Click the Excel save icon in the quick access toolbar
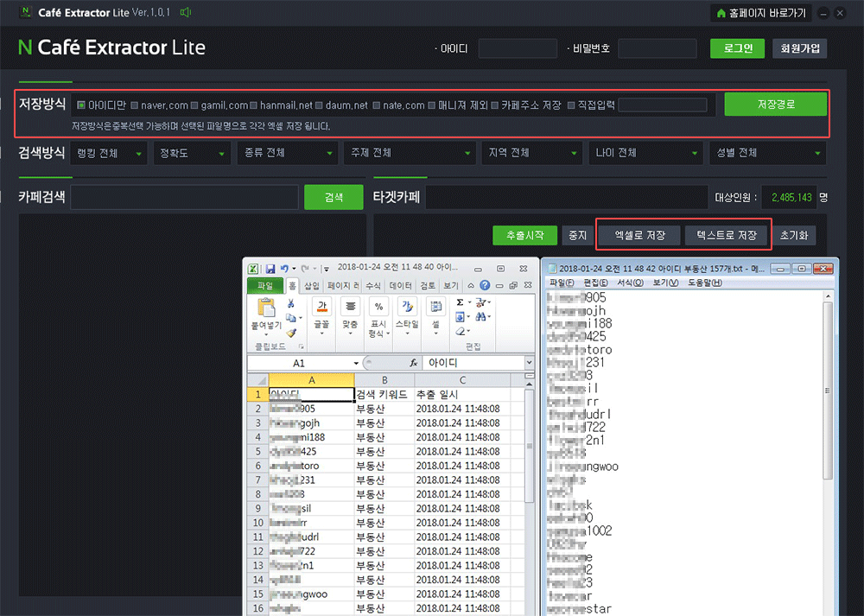 tap(270, 269)
